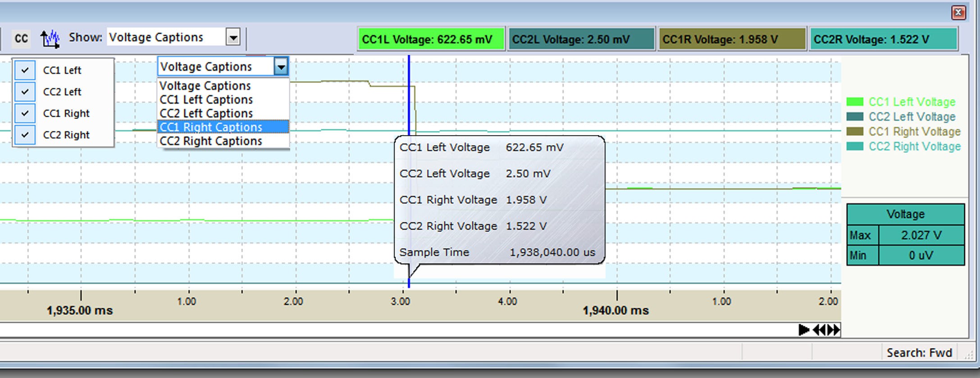Click the CC1 Right Voltage legend swatch
This screenshot has width=980, height=378.
coord(855,132)
